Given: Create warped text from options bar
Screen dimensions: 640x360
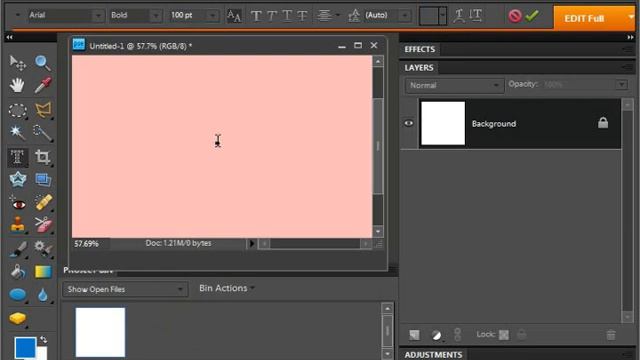Looking at the screenshot, I should (459, 16).
